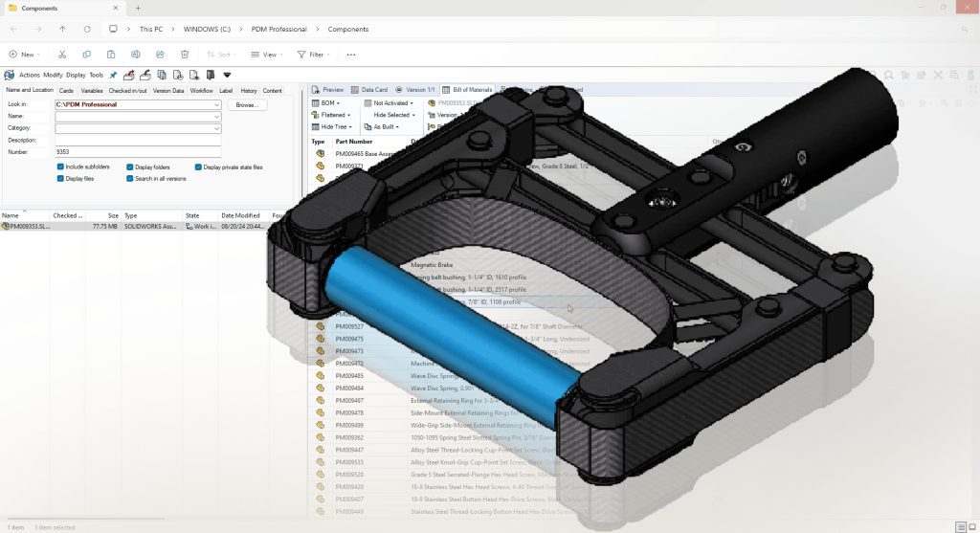Click the black down-arrow toolbar overflow icon
This screenshot has width=980, height=533.
click(x=227, y=75)
